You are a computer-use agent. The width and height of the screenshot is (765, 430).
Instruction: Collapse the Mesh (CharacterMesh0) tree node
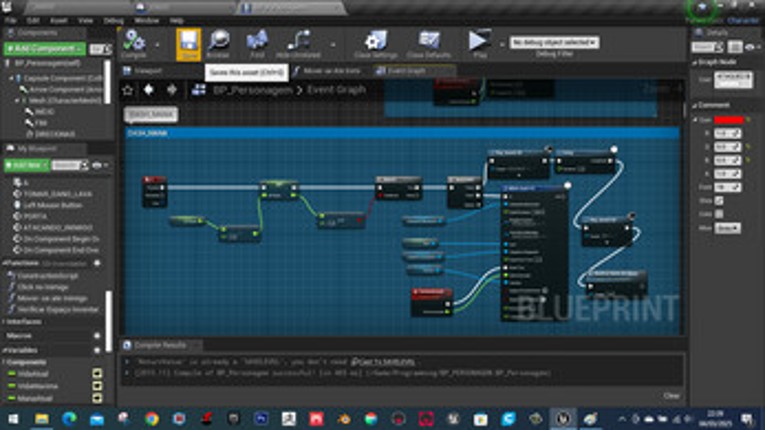tap(17, 101)
